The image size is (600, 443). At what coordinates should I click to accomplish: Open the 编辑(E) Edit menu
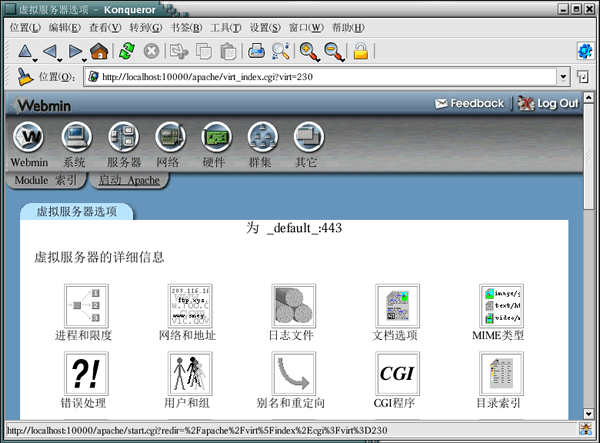(65, 28)
